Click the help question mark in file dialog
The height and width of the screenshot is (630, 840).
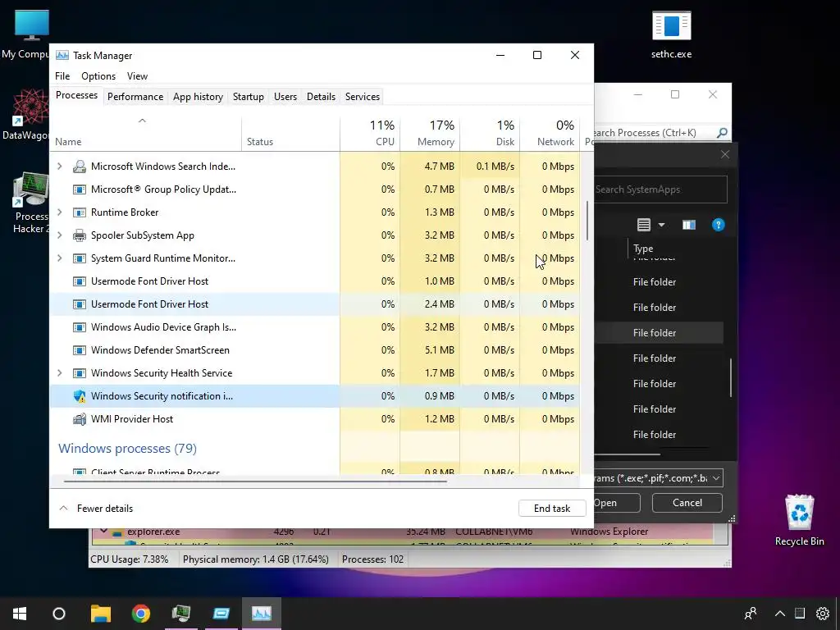pos(718,225)
